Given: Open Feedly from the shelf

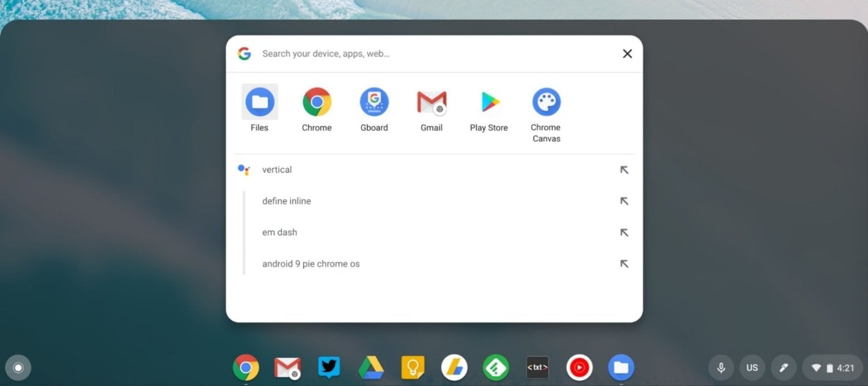Looking at the screenshot, I should (496, 368).
